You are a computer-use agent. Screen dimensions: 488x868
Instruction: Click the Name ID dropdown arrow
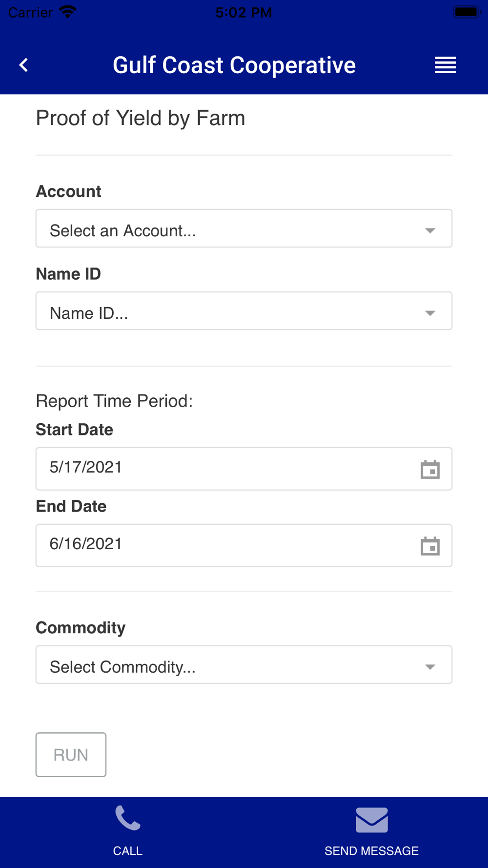point(430,313)
